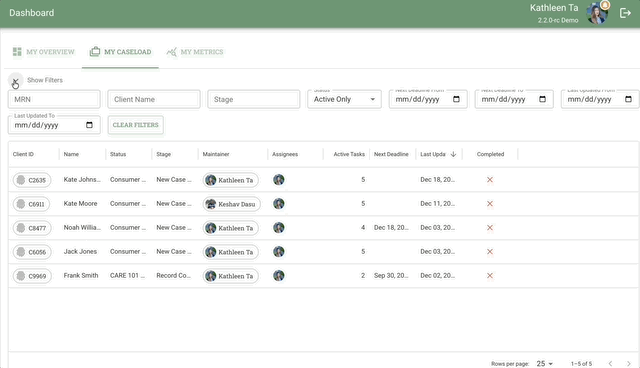
Task: Click the Keshav Dasu maintainer chip
Action: point(231,204)
